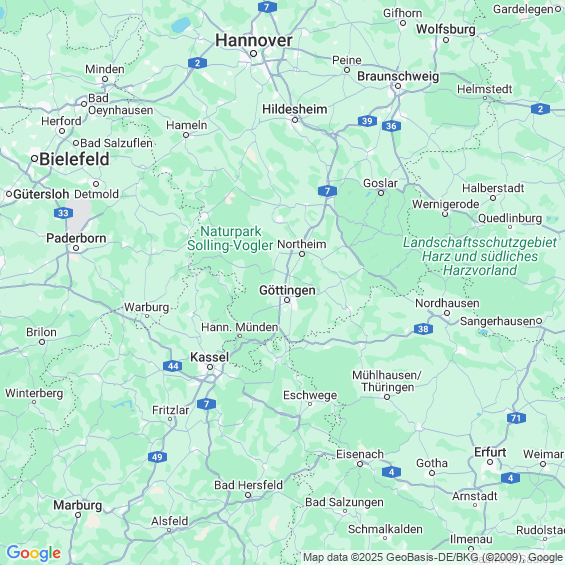Click the Kassel city label
This screenshot has width=565, height=565.
click(209, 357)
